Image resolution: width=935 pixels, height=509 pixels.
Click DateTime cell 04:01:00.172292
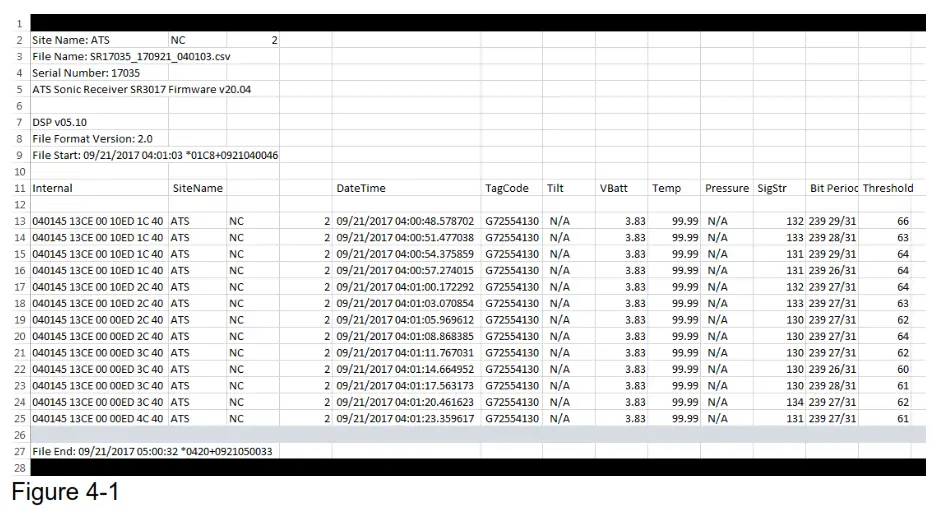[407, 287]
